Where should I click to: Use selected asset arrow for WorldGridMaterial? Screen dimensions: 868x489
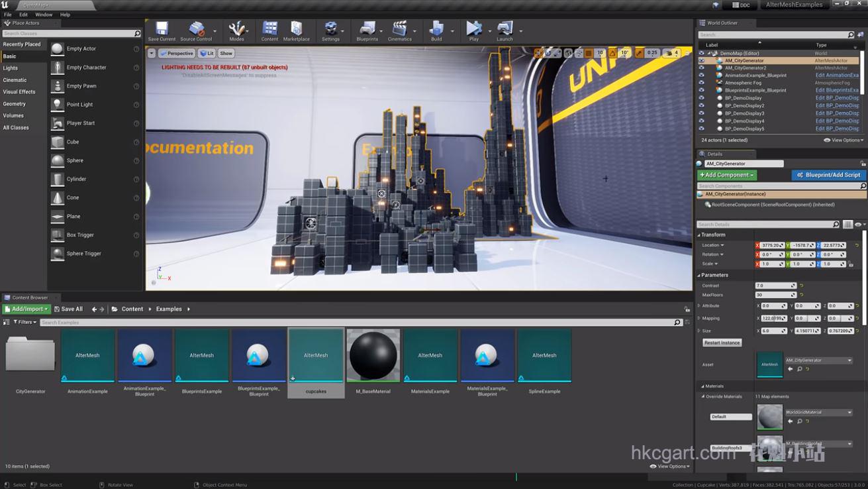[790, 421]
